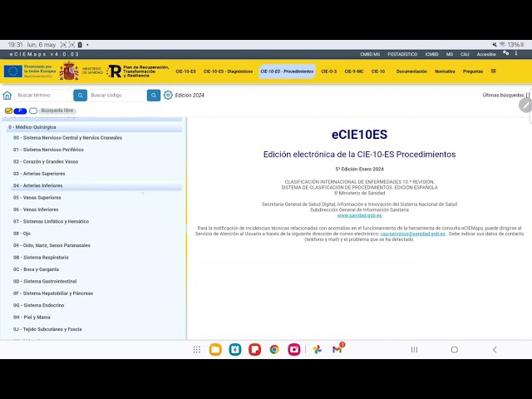
Task: Open the P.ESTADÍSTICO link
Action: click(x=402, y=54)
